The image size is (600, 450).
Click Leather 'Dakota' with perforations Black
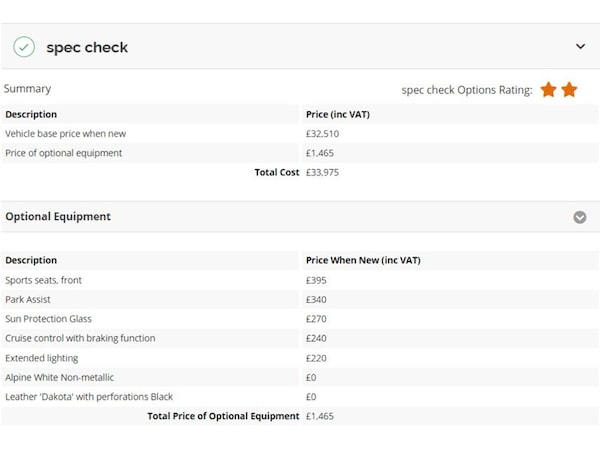tap(89, 397)
